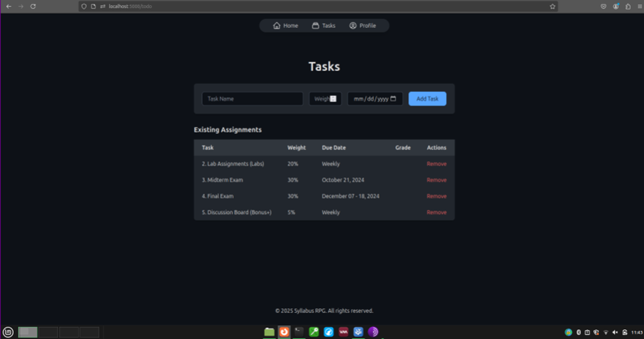Click the 5% weight value
Image resolution: width=644 pixels, height=339 pixels.
[x=291, y=212]
